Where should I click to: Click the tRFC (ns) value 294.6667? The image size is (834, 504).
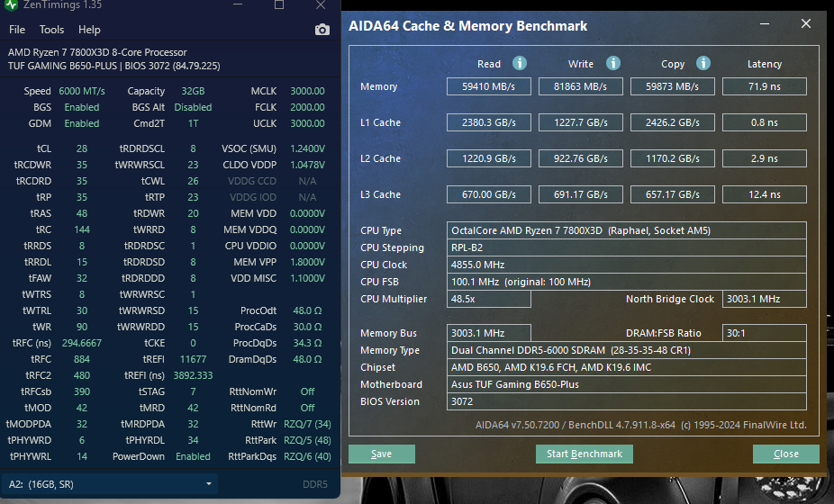pos(81,343)
